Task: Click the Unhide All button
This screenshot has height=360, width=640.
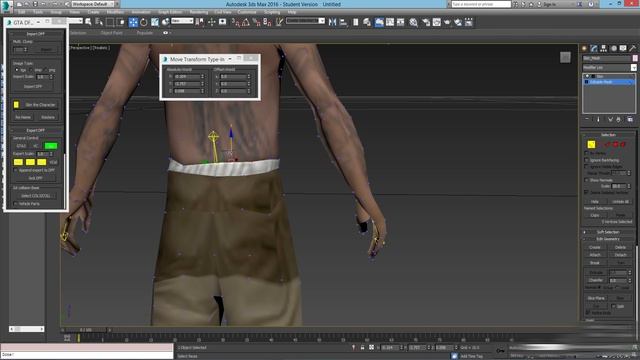Action: (x=620, y=202)
